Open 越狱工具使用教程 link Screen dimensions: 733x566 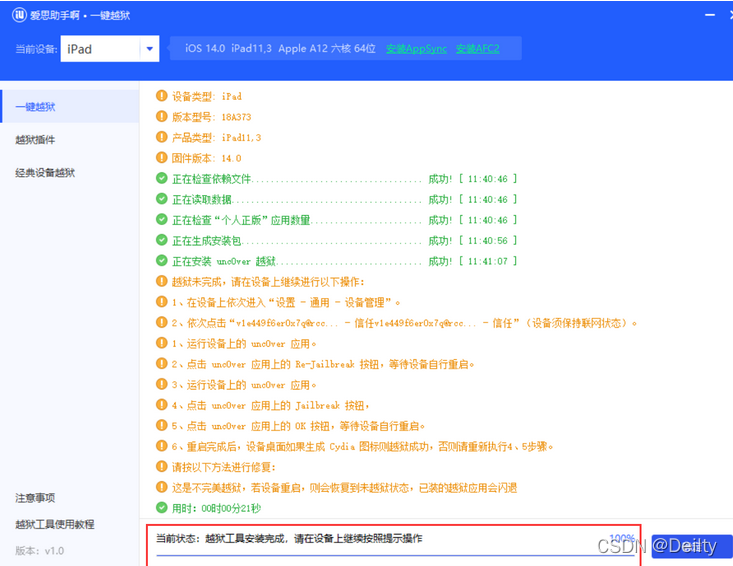[55, 524]
